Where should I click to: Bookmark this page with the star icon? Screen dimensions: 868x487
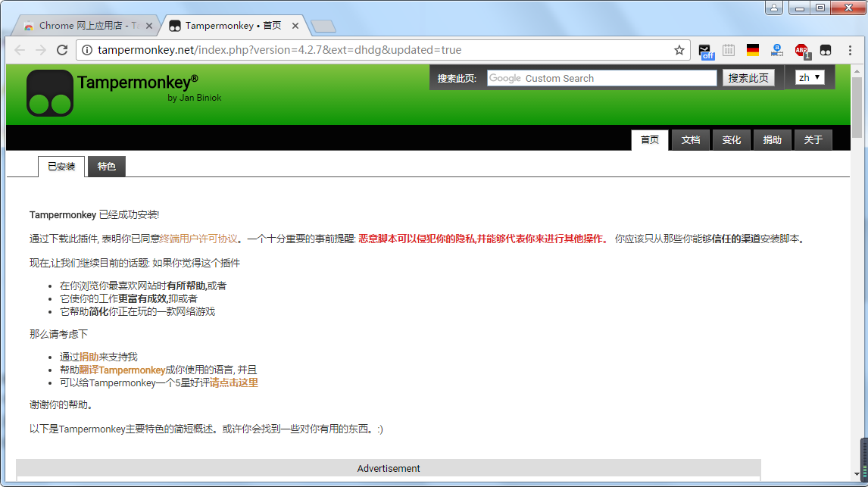(x=679, y=50)
